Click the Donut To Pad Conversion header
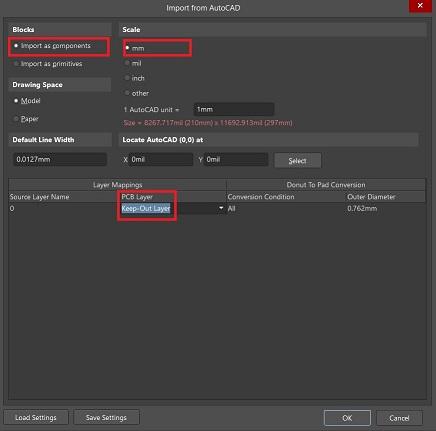The height and width of the screenshot is (431, 436). click(x=326, y=185)
